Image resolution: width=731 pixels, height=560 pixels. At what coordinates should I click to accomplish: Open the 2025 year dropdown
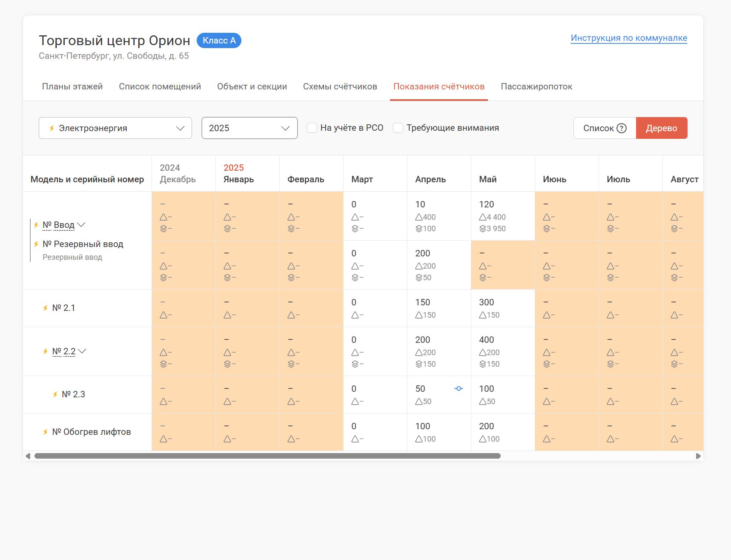tap(249, 128)
